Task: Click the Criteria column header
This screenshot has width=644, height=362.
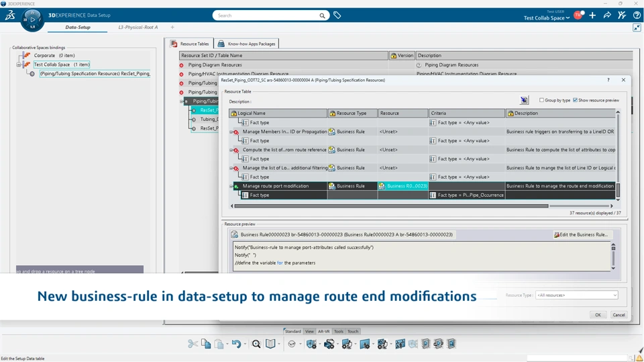Action: point(467,113)
